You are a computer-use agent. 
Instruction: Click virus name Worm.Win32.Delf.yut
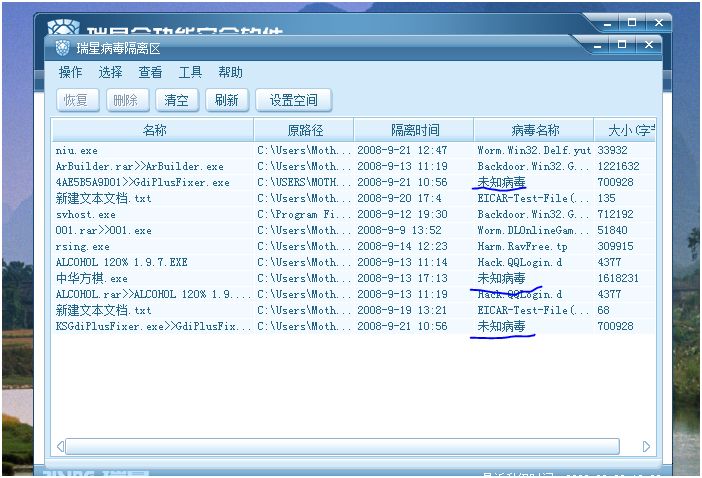[x=534, y=150]
